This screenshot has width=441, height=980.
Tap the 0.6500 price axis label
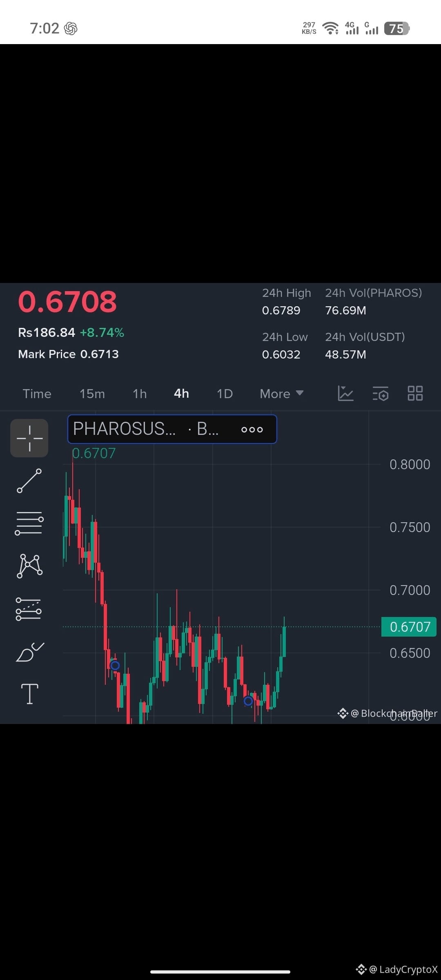click(x=410, y=653)
